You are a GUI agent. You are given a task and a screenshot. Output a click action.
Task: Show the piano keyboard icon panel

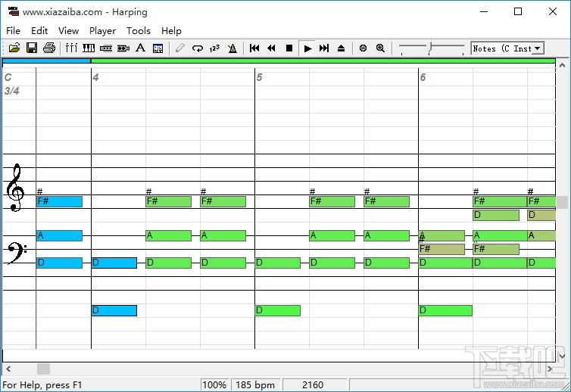[89, 48]
